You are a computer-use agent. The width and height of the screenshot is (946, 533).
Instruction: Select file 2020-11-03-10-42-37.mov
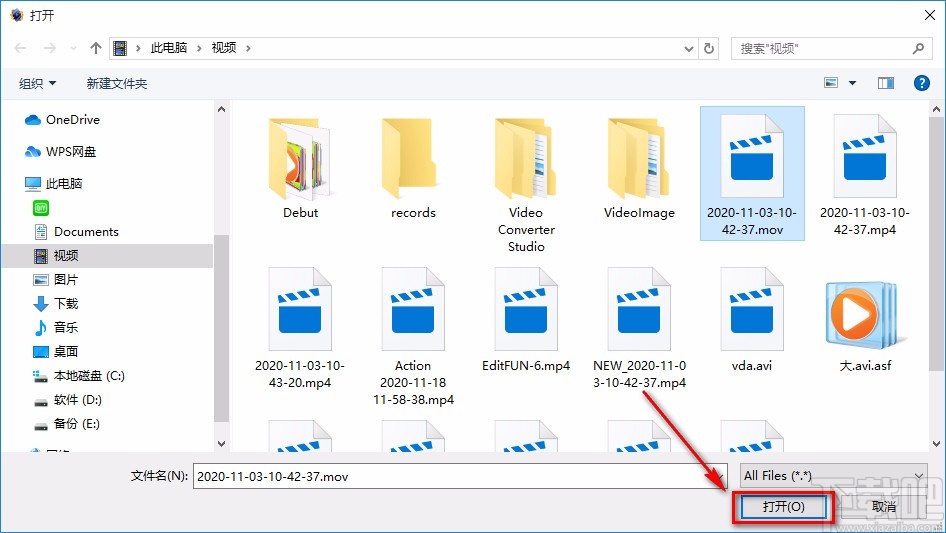click(752, 174)
